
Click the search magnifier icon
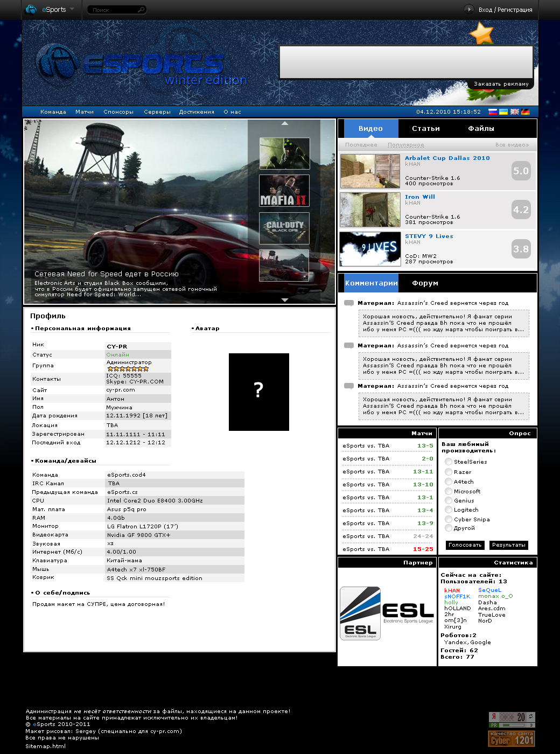[141, 10]
